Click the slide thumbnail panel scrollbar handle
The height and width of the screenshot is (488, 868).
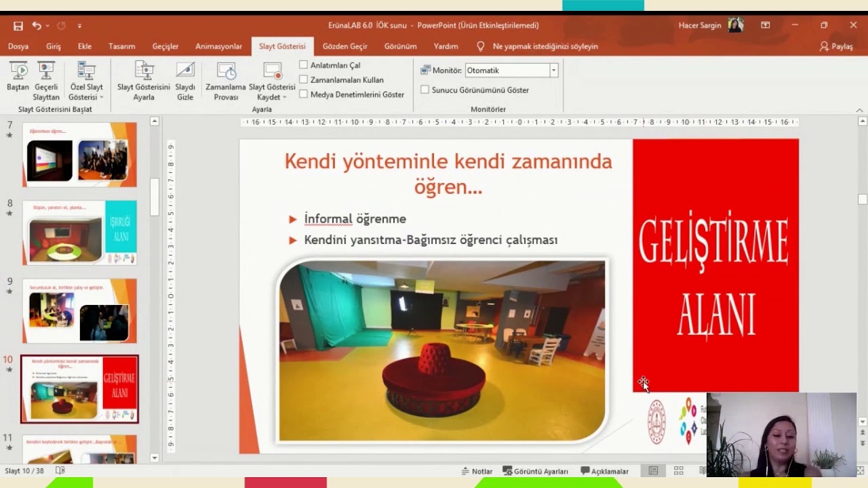pyautogui.click(x=155, y=197)
